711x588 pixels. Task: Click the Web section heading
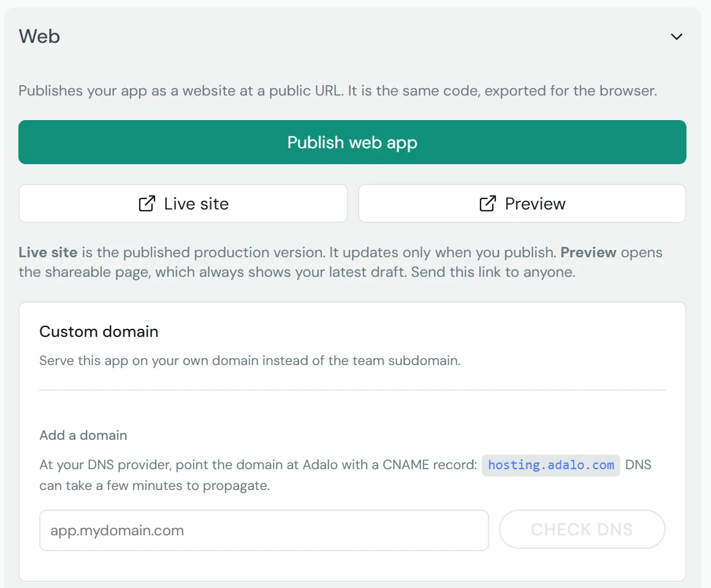pos(39,36)
